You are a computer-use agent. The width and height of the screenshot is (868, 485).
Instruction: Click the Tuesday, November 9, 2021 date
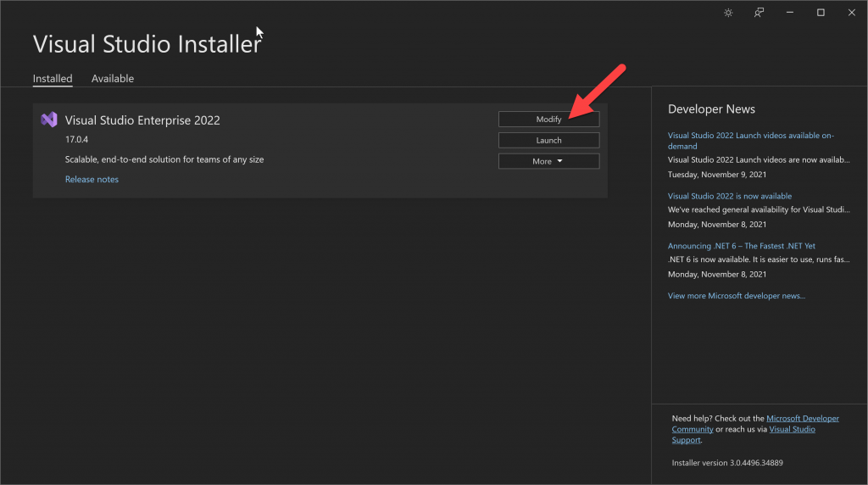[717, 175]
